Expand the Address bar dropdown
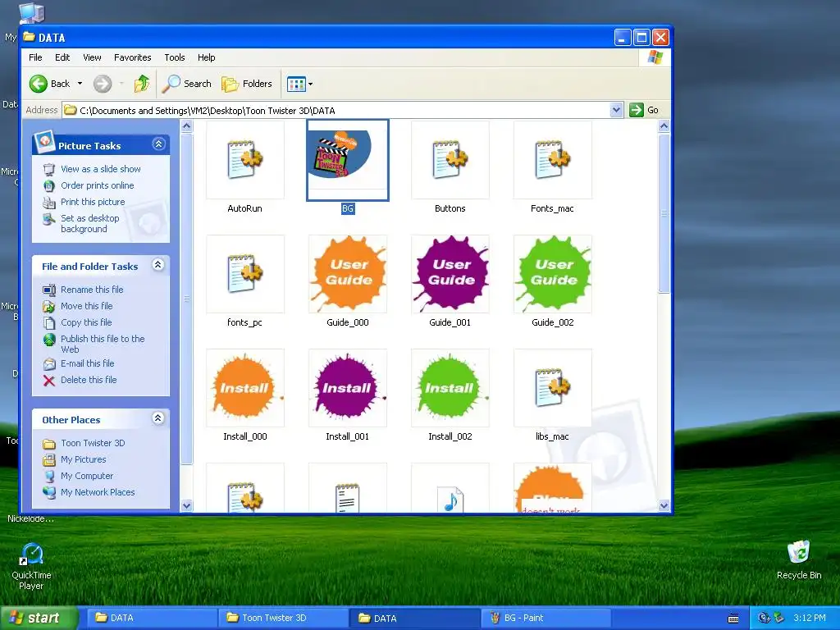The height and width of the screenshot is (630, 840). click(x=616, y=111)
